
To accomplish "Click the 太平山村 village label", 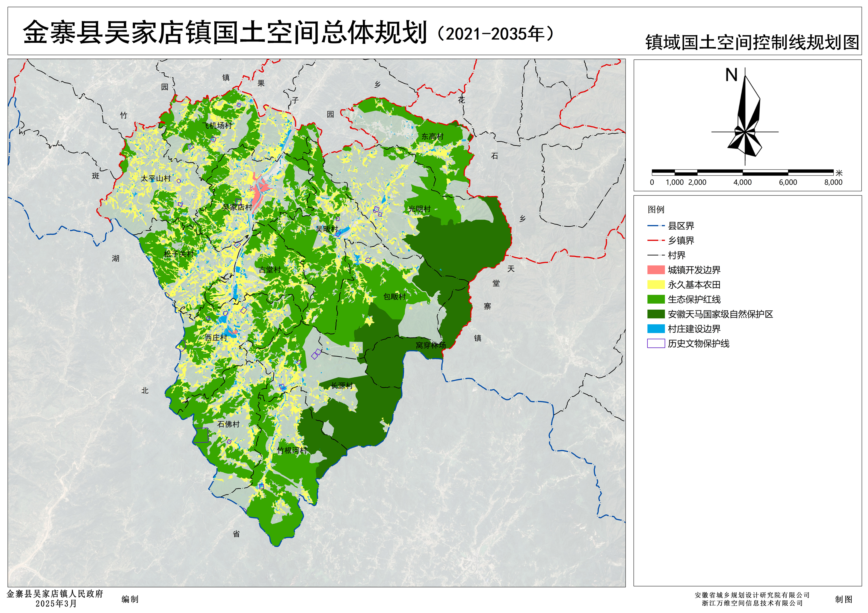I will pos(156,179).
